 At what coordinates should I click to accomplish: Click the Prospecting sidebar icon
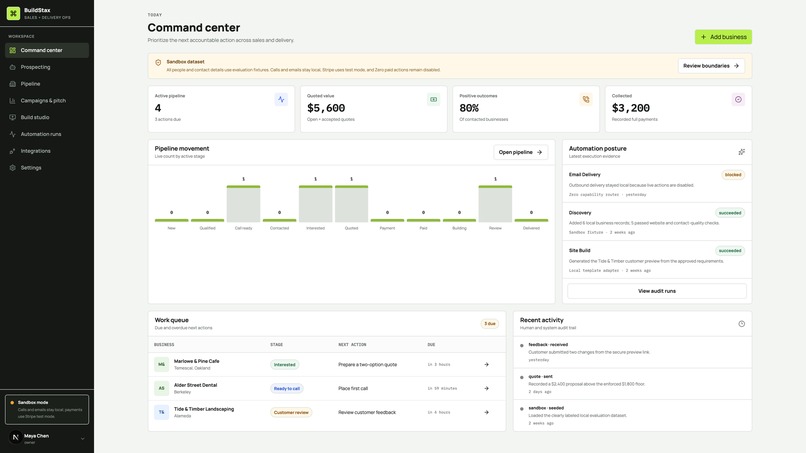(x=12, y=67)
